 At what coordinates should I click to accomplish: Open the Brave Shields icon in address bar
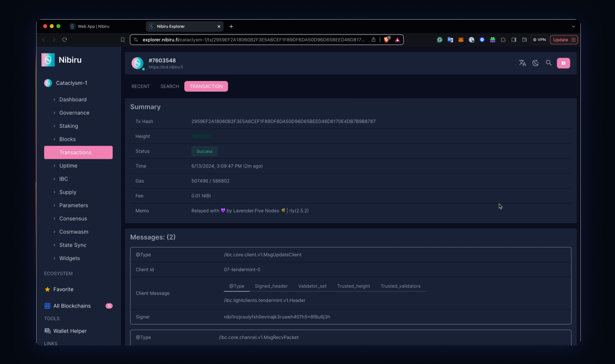click(387, 40)
